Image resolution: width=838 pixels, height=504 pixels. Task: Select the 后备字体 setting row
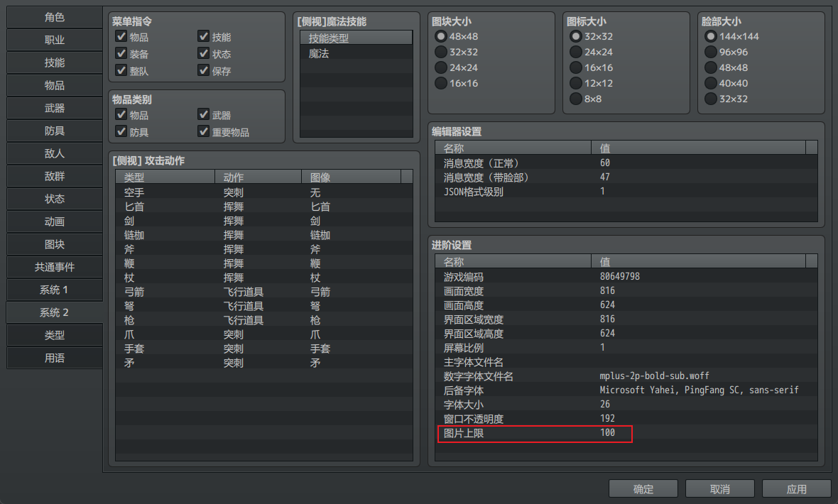tap(626, 390)
